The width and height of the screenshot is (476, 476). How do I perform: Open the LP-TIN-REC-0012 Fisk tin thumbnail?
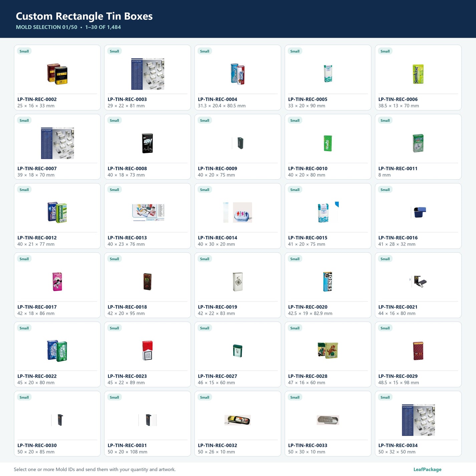point(57,212)
